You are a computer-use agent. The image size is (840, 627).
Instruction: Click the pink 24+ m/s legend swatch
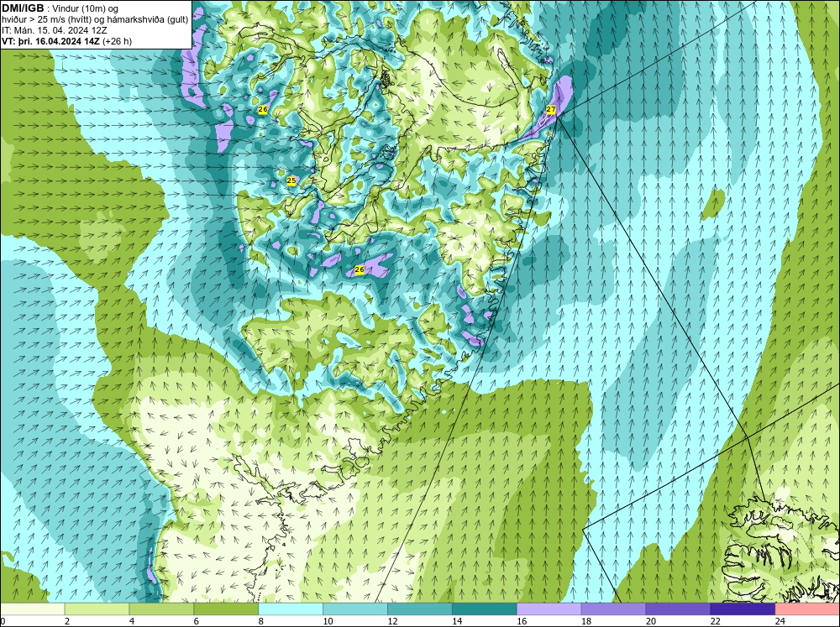[x=807, y=609]
